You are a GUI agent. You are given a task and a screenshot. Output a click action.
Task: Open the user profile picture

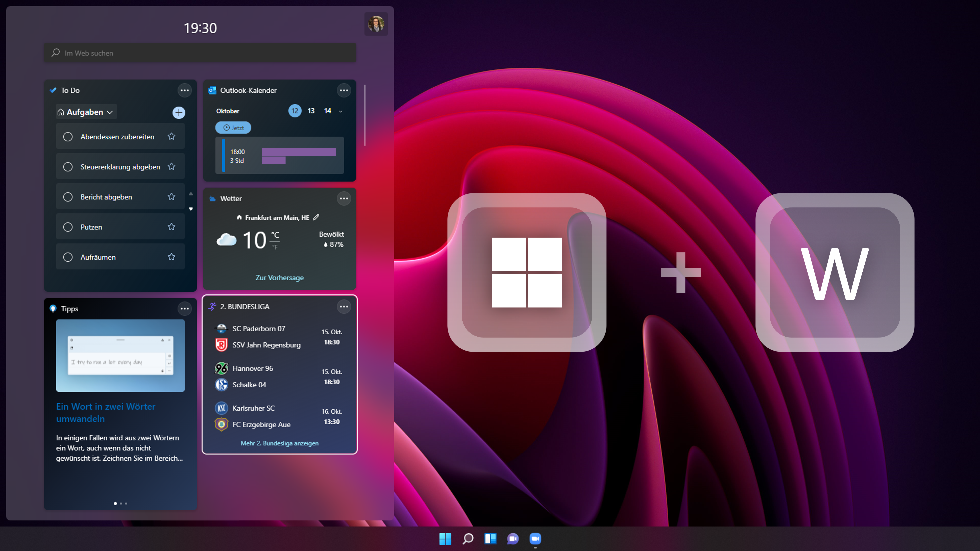tap(376, 24)
